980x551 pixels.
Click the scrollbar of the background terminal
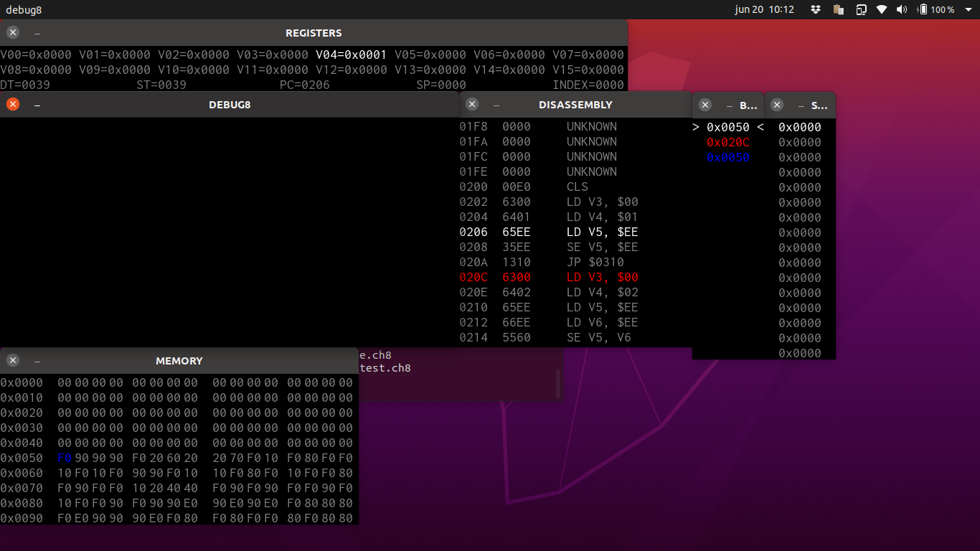(558, 383)
